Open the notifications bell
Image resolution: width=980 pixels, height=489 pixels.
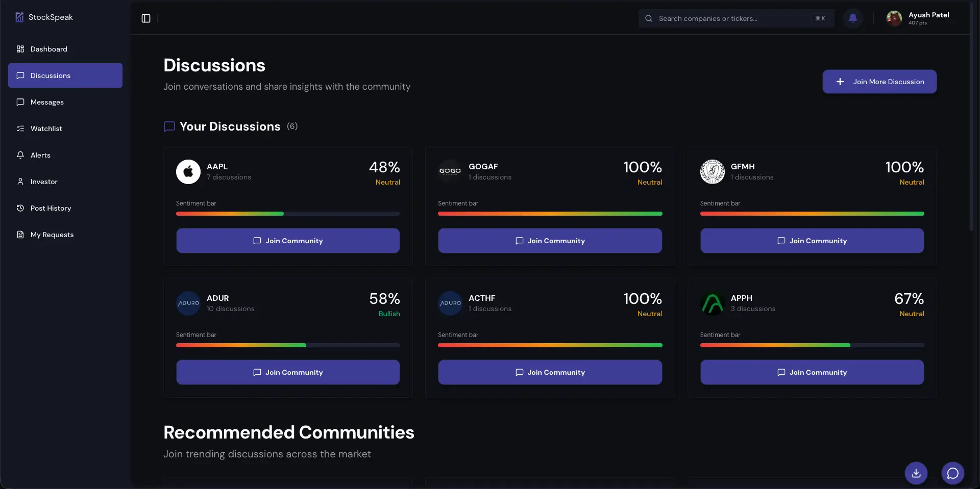click(x=853, y=18)
